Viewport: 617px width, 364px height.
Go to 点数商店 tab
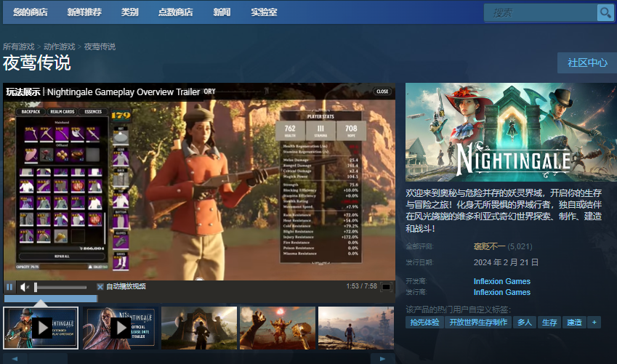click(175, 12)
